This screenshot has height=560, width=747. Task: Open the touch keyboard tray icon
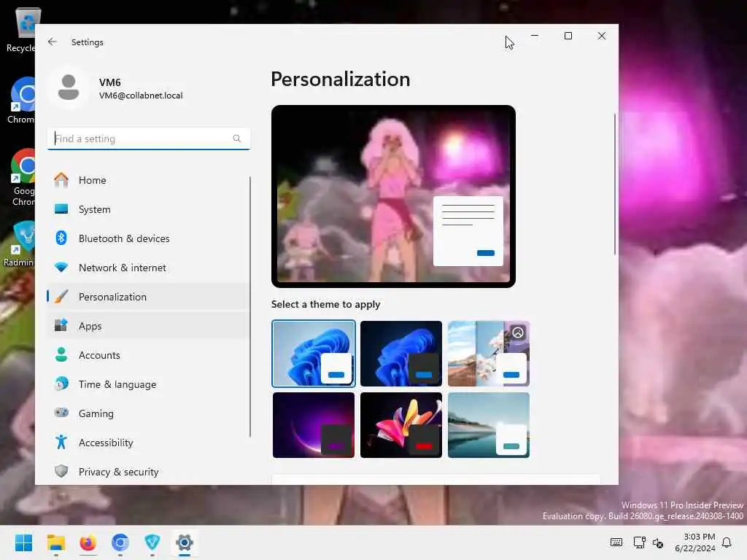pyautogui.click(x=616, y=542)
